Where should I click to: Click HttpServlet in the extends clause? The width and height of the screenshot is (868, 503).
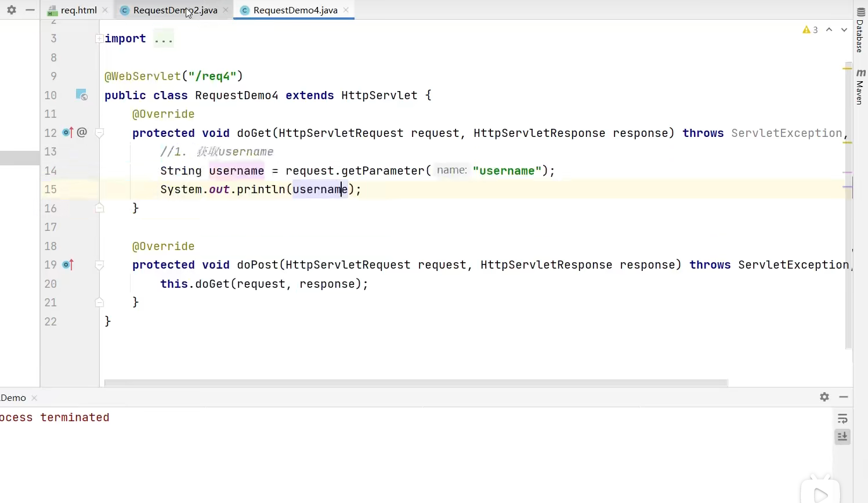pyautogui.click(x=379, y=95)
